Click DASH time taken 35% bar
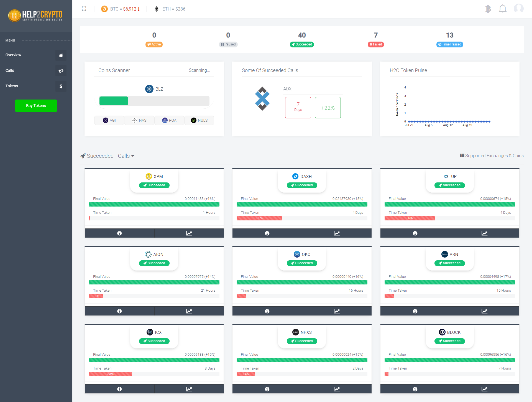The width and height of the screenshot is (532, 402). pos(259,218)
